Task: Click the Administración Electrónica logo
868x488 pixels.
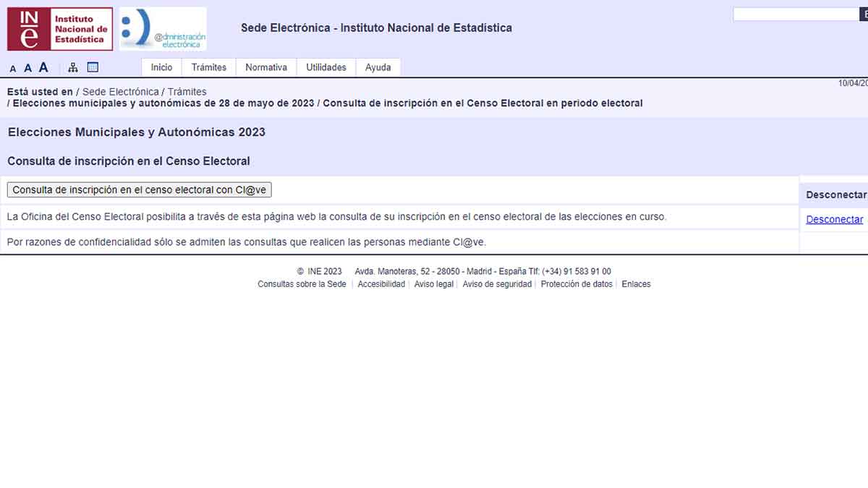Action: 162,28
